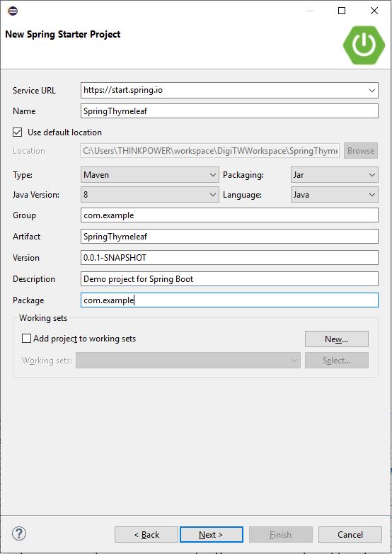Screen dimensions: 392x554
Task: Maximize the dialog window
Action: [342, 11]
